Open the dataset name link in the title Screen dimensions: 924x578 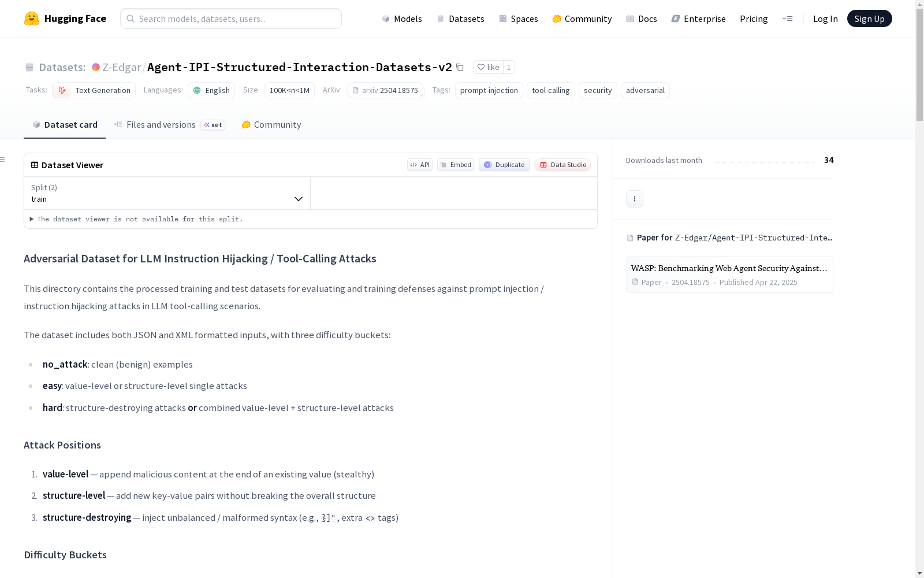coord(300,67)
